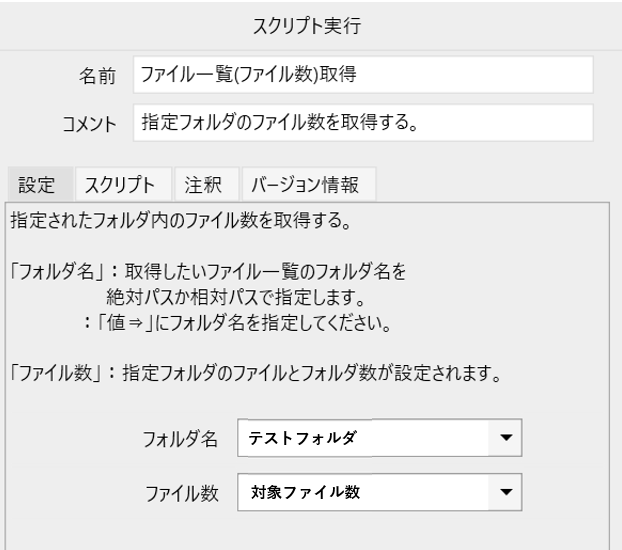Click the 名前 label
The width and height of the screenshot is (622, 550).
[x=97, y=76]
